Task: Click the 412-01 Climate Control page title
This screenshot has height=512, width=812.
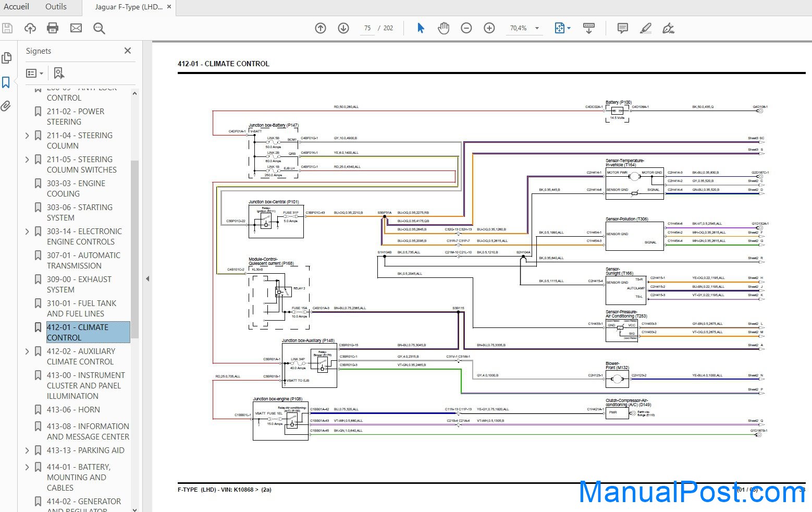Action: coord(224,64)
